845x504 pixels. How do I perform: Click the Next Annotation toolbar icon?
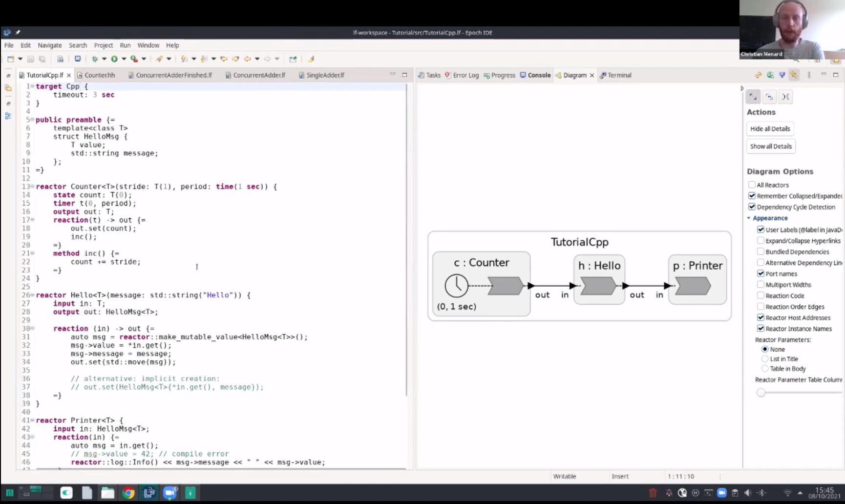(184, 59)
